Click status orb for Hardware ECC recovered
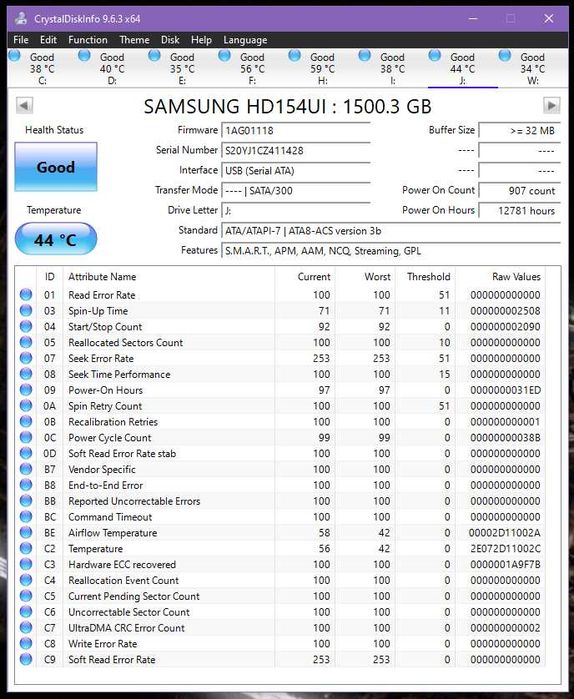 (26, 564)
